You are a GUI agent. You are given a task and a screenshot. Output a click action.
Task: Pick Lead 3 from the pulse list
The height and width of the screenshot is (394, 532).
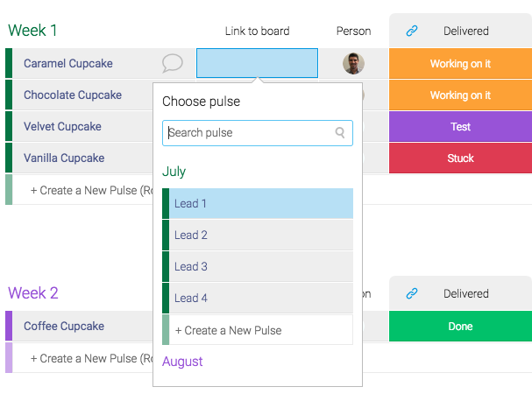258,266
